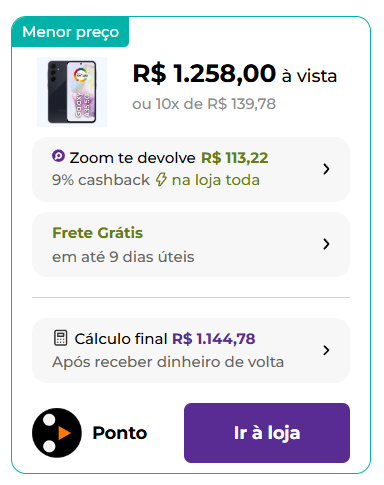Screen dimensions: 384x485
Task: Click the 9% cashback label
Action: pyautogui.click(x=101, y=180)
